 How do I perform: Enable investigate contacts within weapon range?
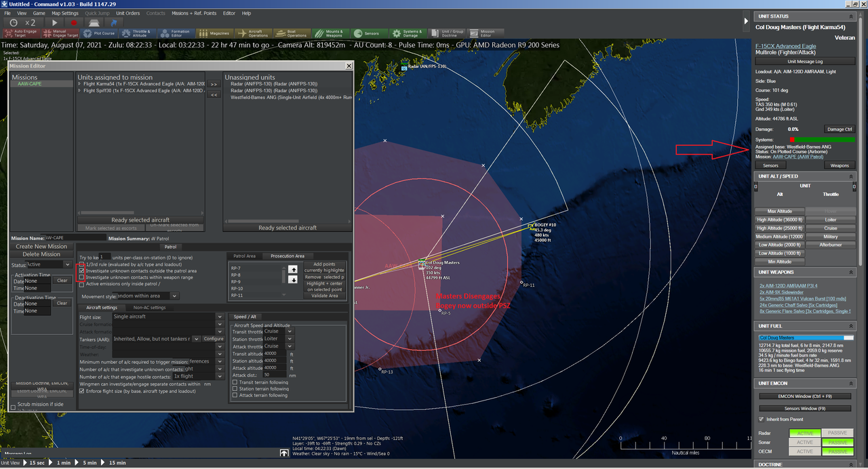[x=82, y=277]
